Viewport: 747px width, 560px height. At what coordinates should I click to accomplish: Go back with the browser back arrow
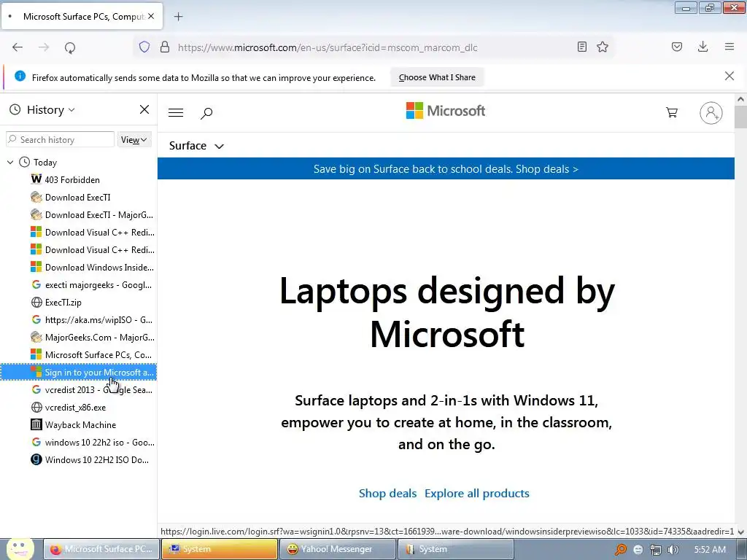point(18,47)
